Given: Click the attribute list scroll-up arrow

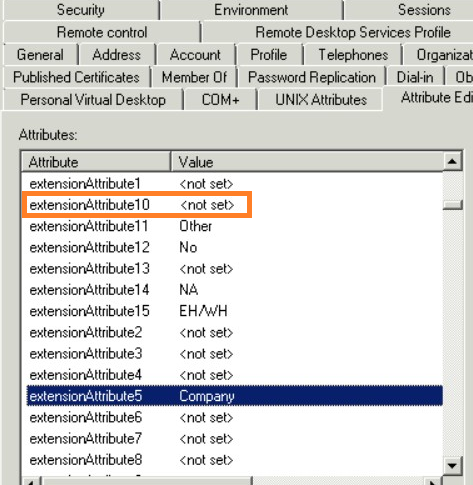Looking at the screenshot, I should [452, 162].
